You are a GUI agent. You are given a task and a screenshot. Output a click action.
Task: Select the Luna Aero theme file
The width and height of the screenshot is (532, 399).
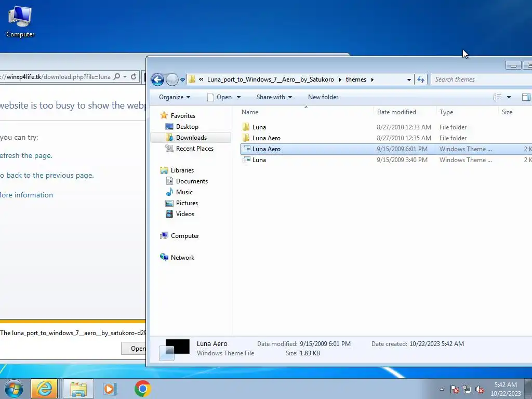[x=386, y=149]
